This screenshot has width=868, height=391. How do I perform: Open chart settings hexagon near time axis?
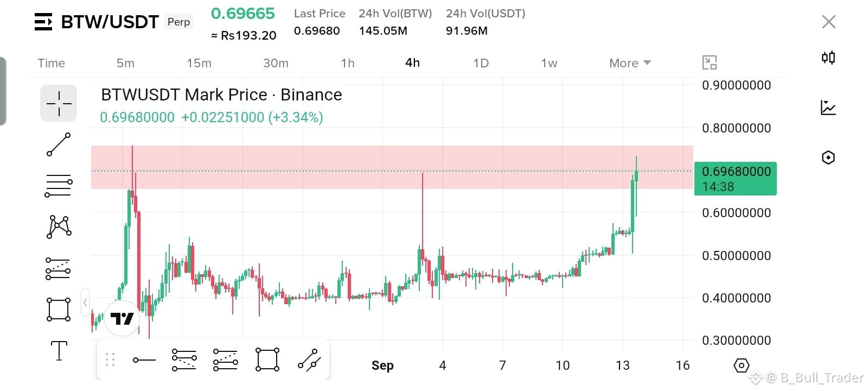pyautogui.click(x=741, y=365)
